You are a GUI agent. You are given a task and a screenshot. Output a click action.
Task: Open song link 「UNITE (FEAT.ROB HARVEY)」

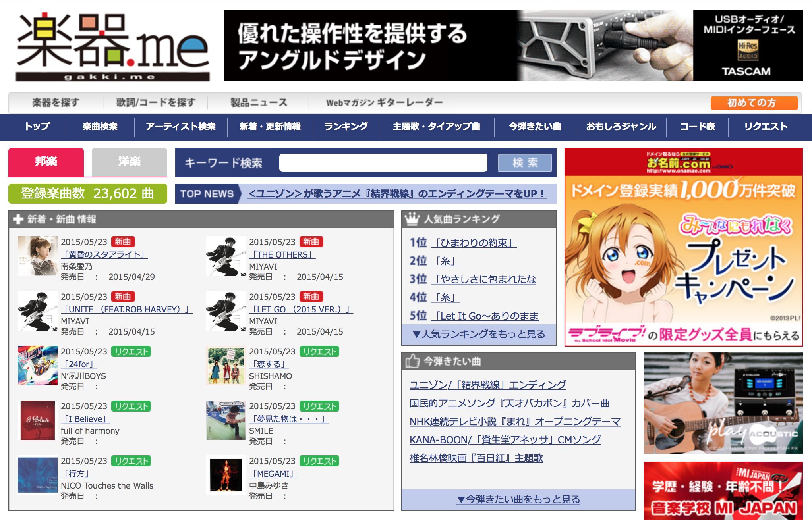point(127,309)
